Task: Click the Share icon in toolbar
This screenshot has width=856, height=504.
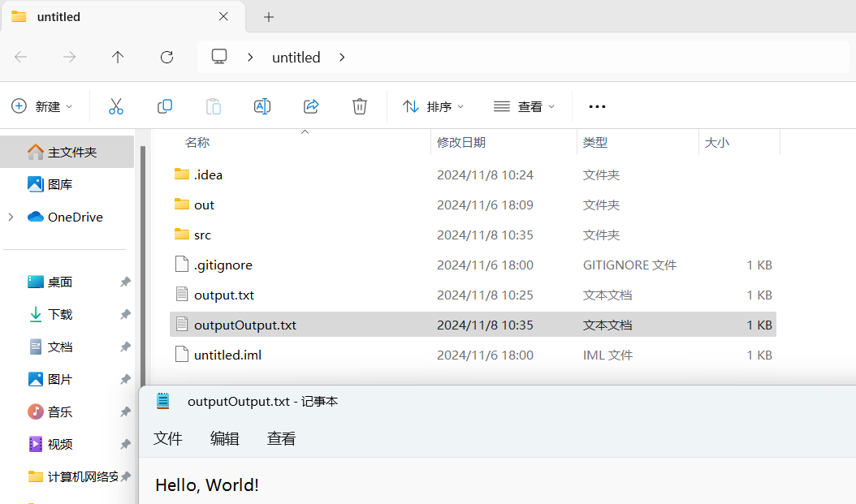Action: (311, 106)
